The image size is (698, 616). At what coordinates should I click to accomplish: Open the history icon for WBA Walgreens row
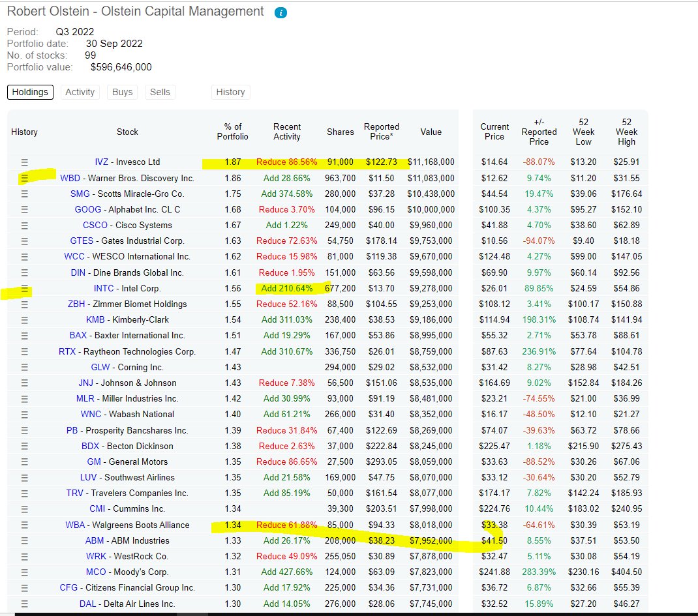tap(24, 525)
